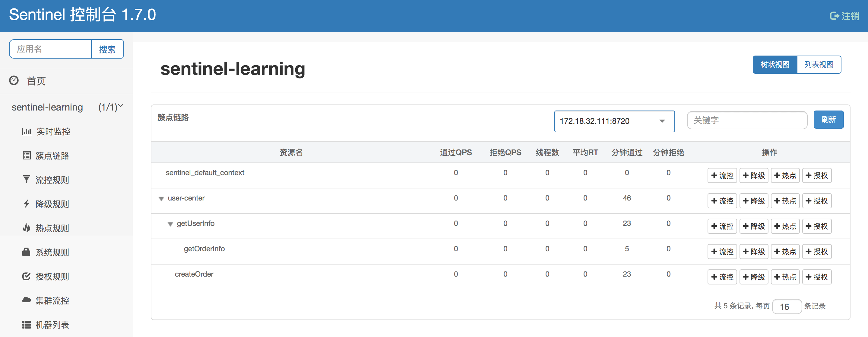This screenshot has height=337, width=868.
Task: Switch to 列表视图 list view
Action: [819, 64]
